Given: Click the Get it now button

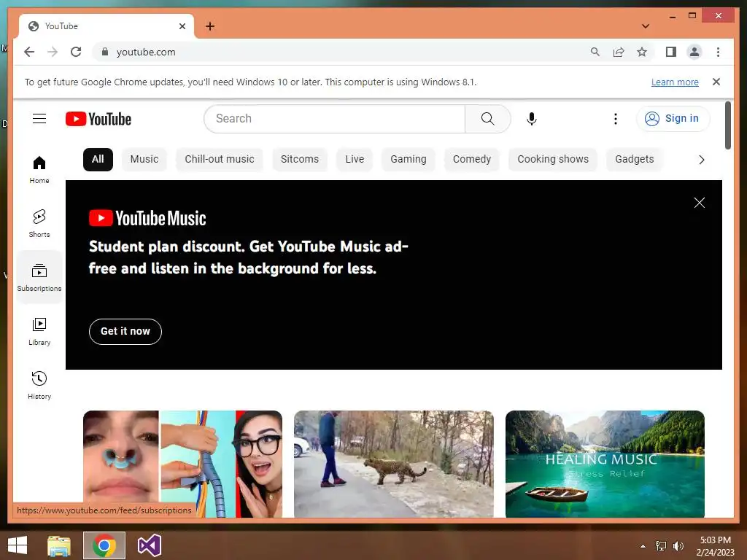Looking at the screenshot, I should 125,332.
